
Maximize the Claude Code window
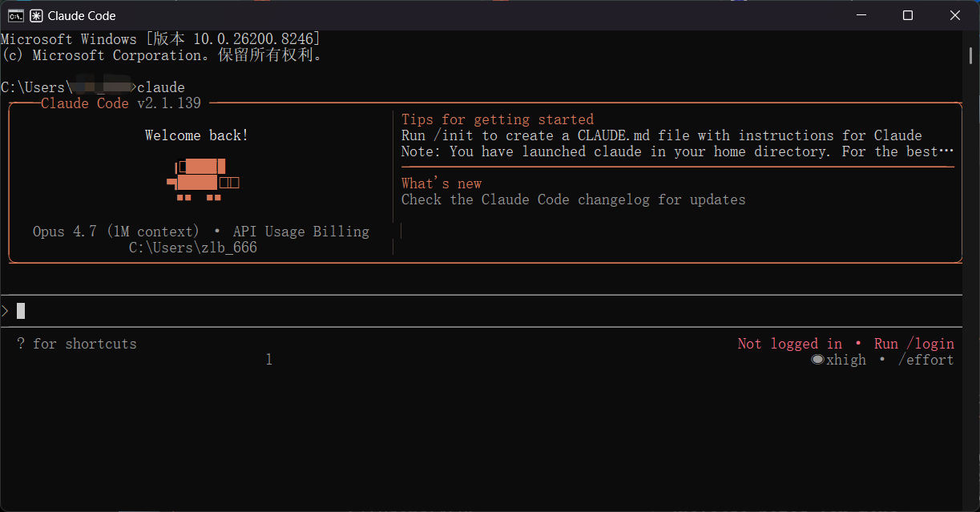[x=908, y=15]
